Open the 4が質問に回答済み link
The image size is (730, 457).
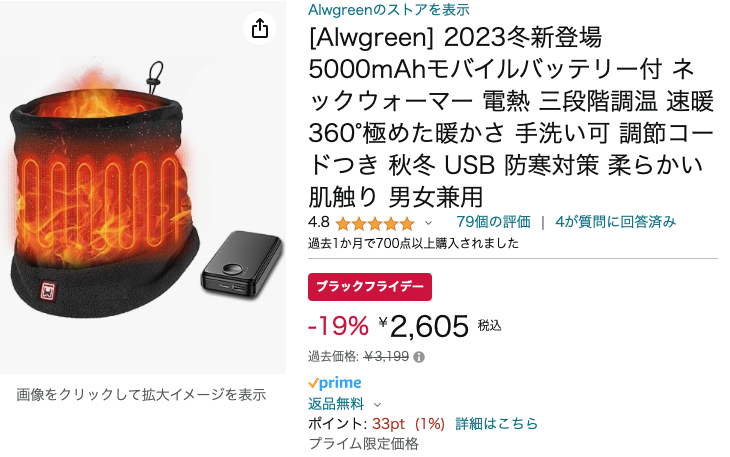pos(615,222)
